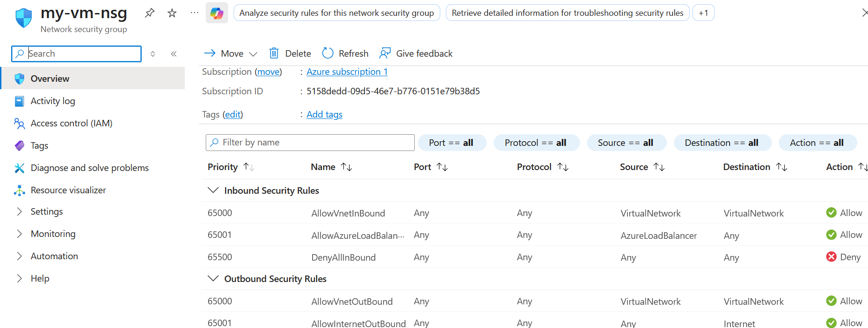Open the Destination == all filter
The width and height of the screenshot is (868, 328).
tap(722, 143)
